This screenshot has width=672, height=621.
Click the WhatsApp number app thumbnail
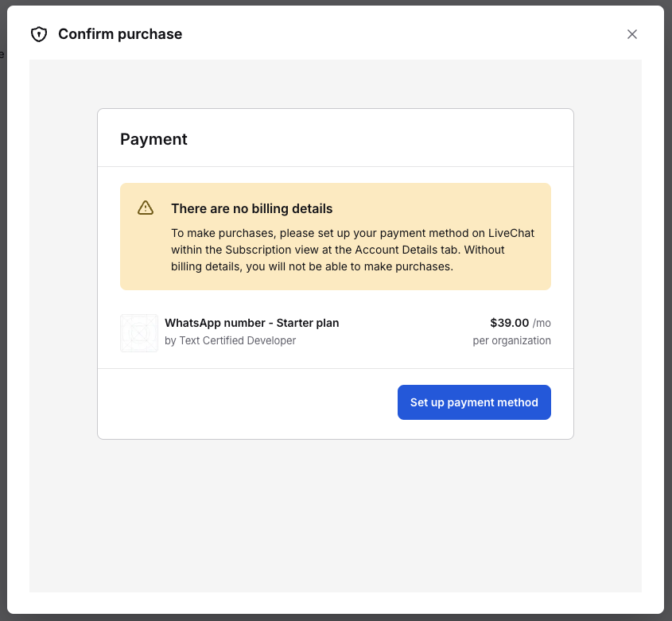139,332
